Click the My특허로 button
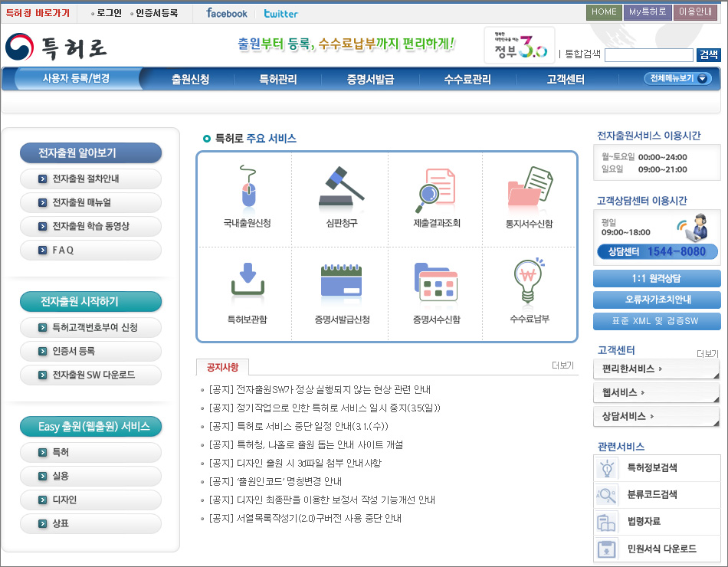Screen dimensions: 728x567 coord(648,12)
